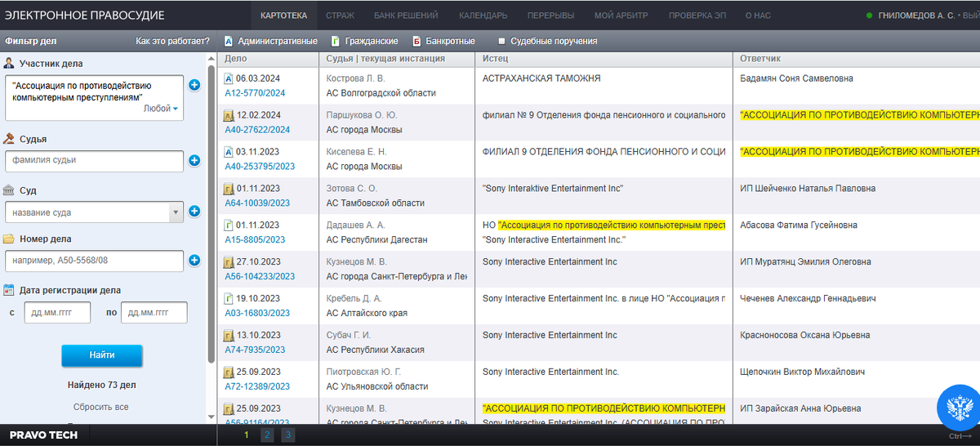Open user menu Гниломедов А. С.
Image resolution: width=980 pixels, height=446 pixels.
915,16
